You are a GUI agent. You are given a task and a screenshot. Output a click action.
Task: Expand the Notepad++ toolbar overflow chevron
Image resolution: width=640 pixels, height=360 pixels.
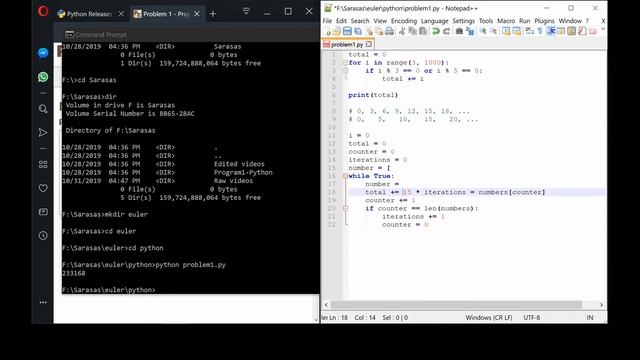click(x=603, y=29)
